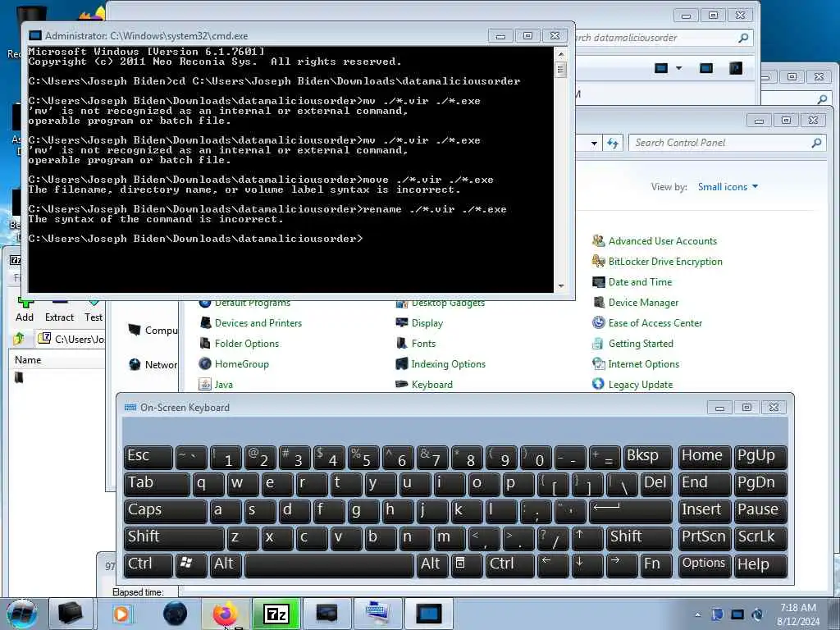This screenshot has height=630, width=840.
Task: Click the cmd window scroll up arrow
Action: [561, 55]
